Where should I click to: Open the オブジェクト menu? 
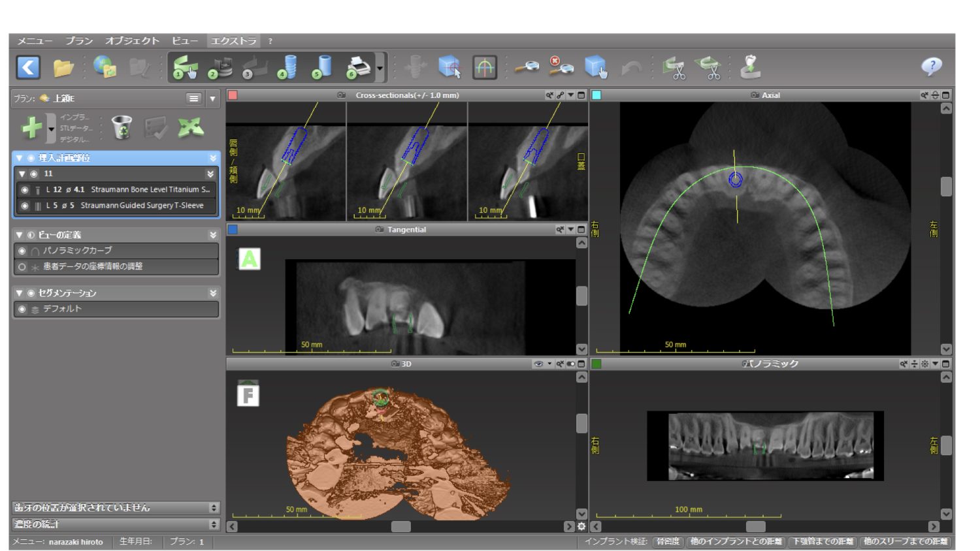pyautogui.click(x=132, y=40)
